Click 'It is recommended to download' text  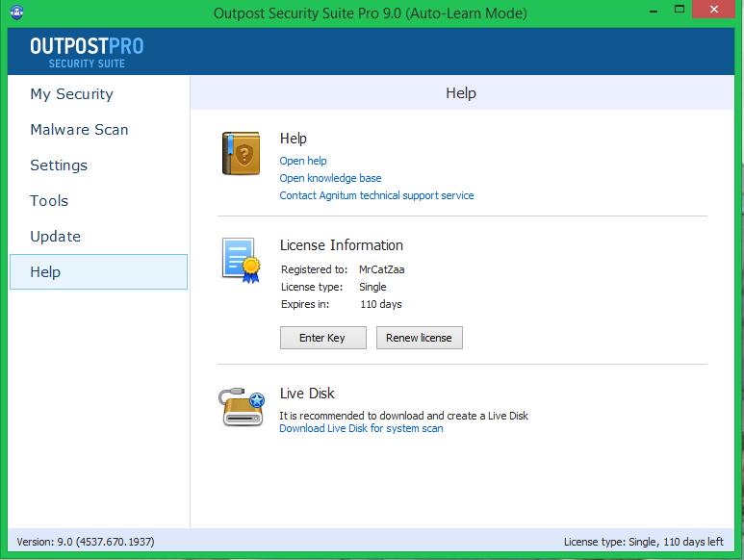[403, 416]
